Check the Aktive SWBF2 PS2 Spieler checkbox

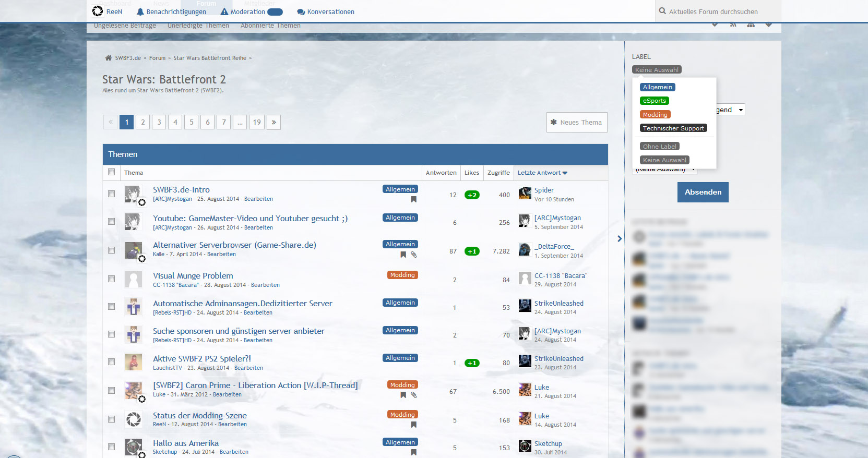pos(111,362)
